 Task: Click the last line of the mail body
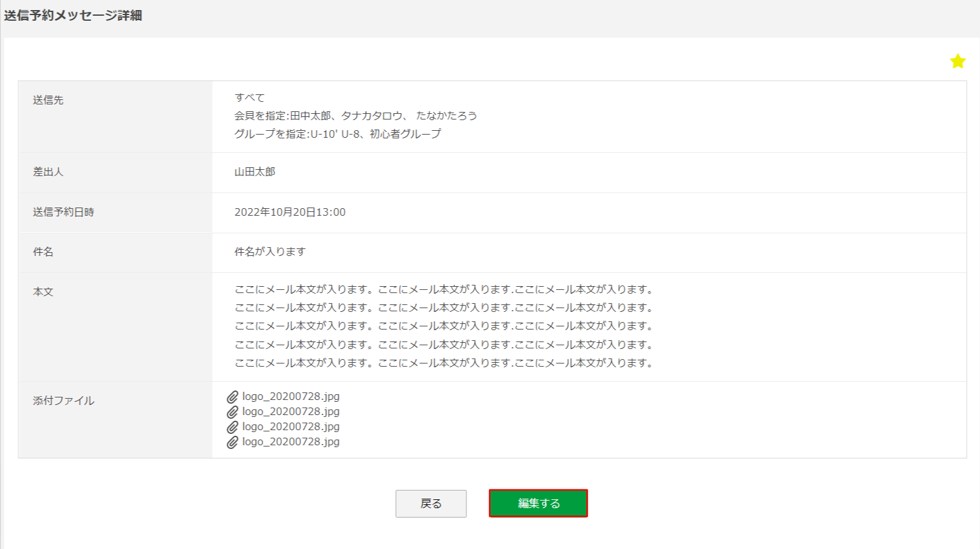pyautogui.click(x=445, y=363)
